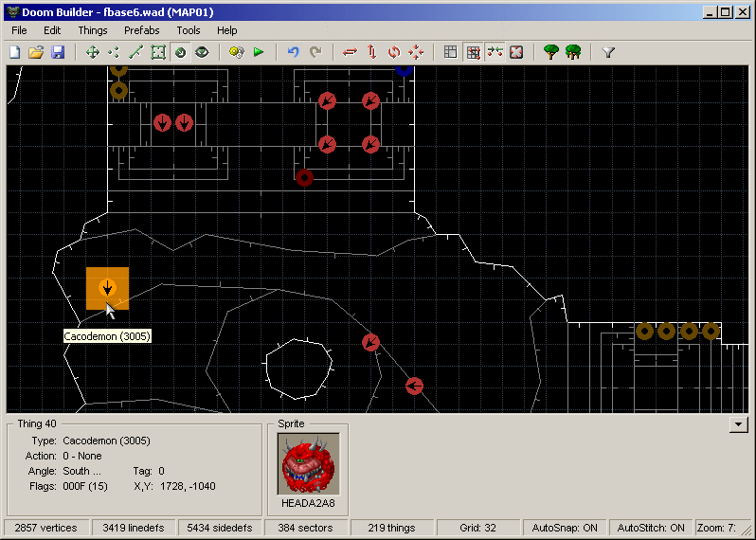The image size is (756, 540).
Task: Select the leftmost of four brown ring things
Action: tap(644, 332)
